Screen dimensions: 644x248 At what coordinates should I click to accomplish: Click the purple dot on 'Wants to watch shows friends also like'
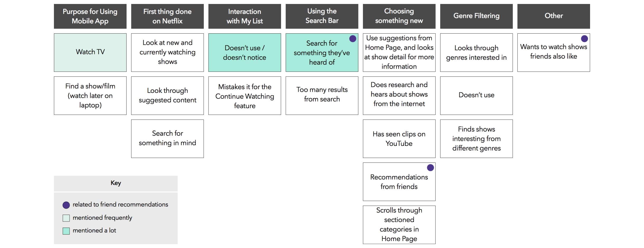(x=584, y=39)
